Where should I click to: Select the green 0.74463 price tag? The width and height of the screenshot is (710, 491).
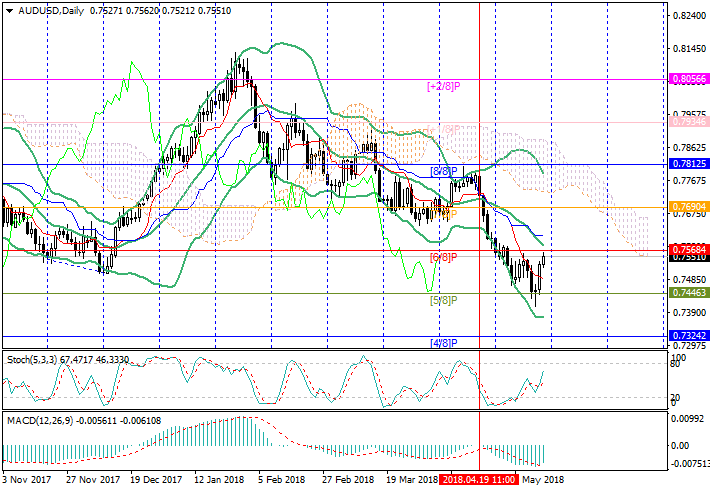coord(689,293)
